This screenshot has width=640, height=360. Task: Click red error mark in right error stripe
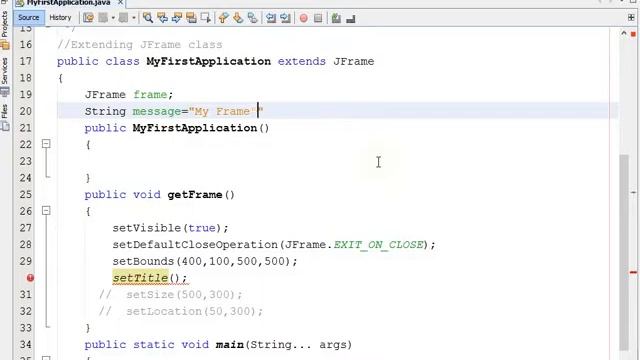633,272
